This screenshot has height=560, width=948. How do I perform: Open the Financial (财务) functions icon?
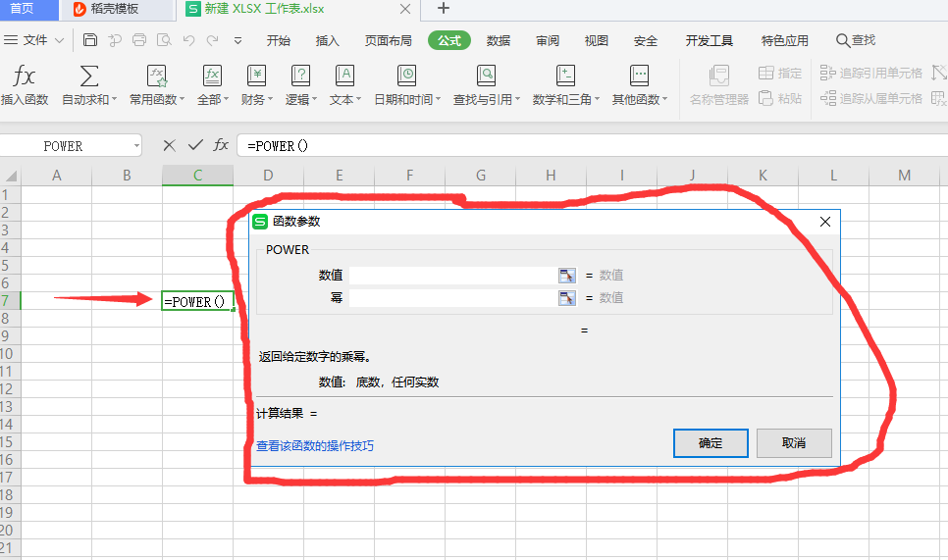point(256,76)
